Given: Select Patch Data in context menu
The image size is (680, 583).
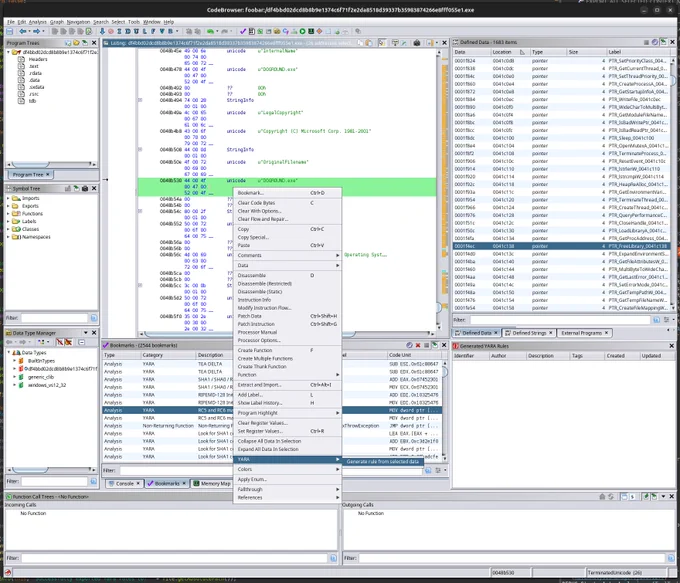Looking at the screenshot, I should (288, 316).
